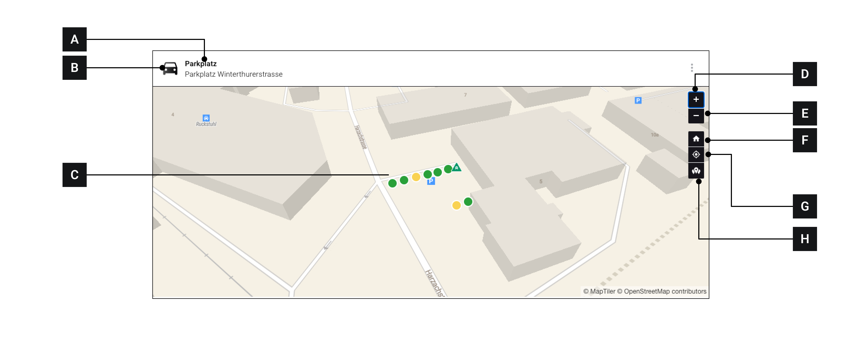This screenshot has height=344, width=868.
Task: Select the lower yellow parking dot
Action: click(x=456, y=205)
